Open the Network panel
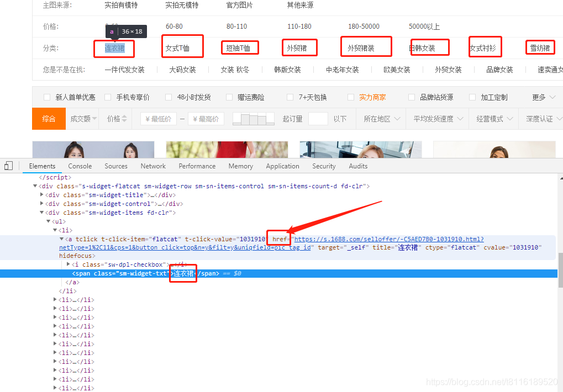This screenshot has width=563, height=392. [x=152, y=166]
